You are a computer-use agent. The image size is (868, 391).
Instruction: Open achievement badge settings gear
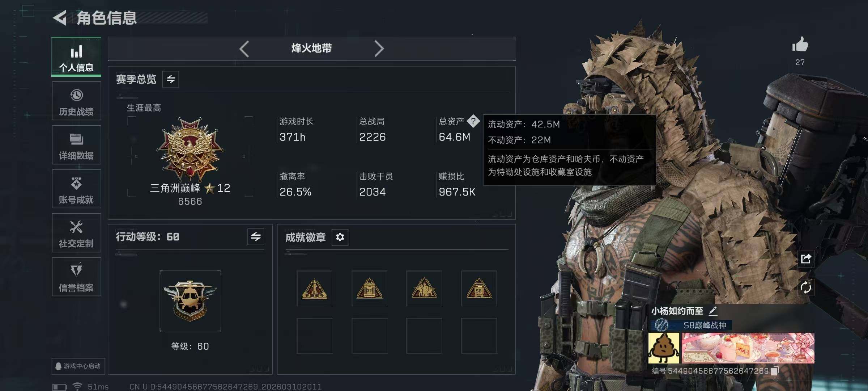pos(340,237)
